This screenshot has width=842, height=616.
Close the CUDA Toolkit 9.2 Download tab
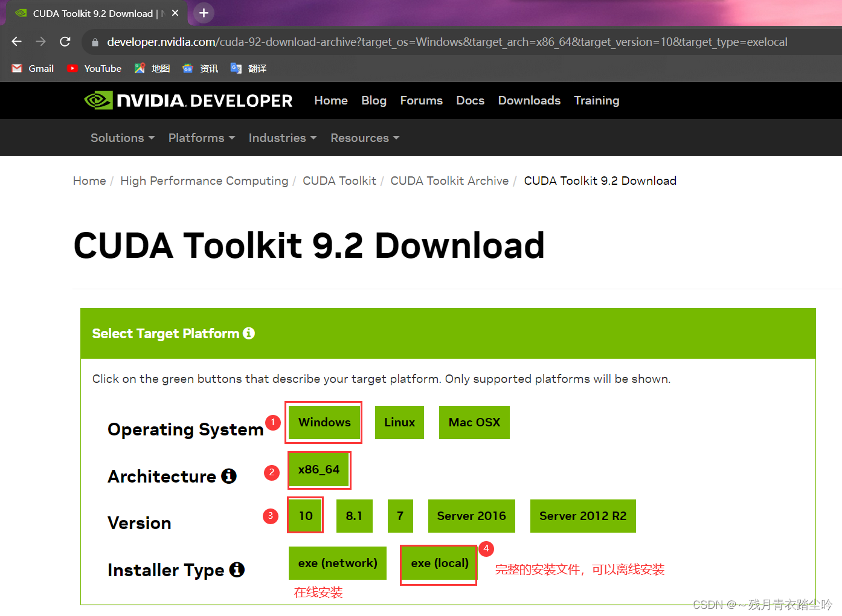[x=175, y=13]
